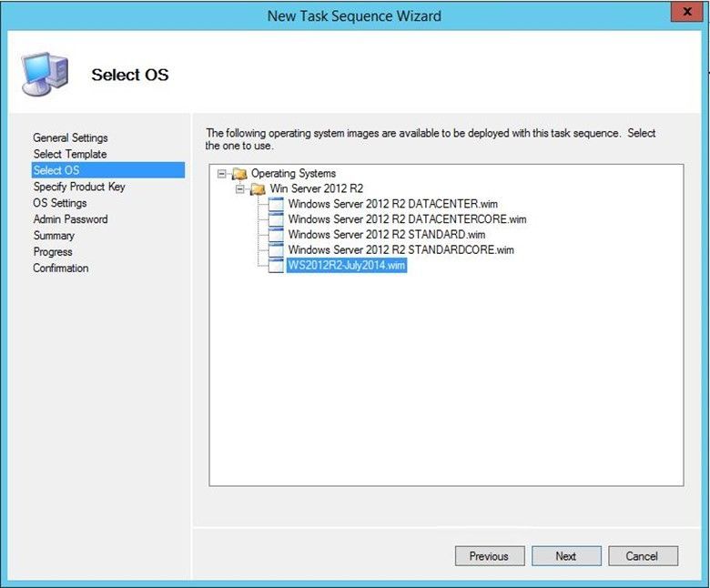Click the DATACENTERCORE.wim image icon
710x588 pixels.
(276, 219)
